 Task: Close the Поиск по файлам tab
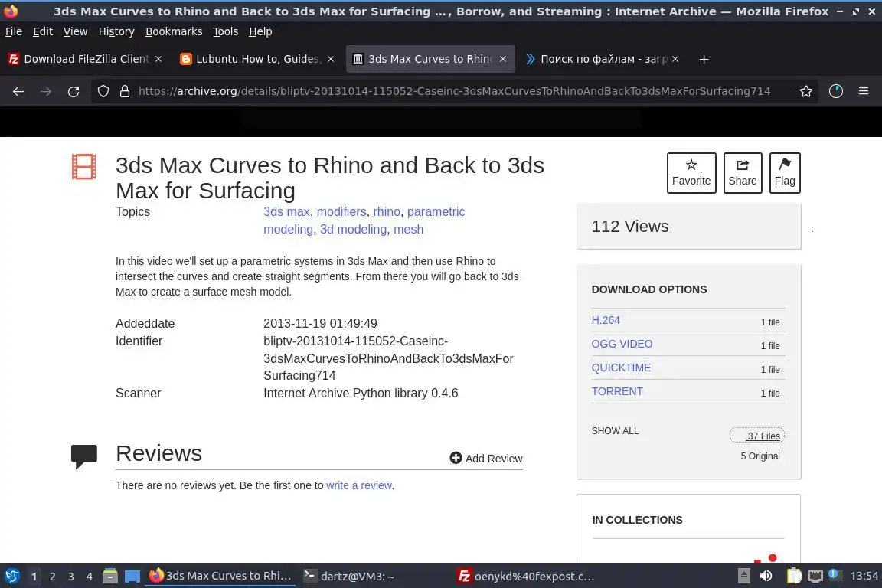point(675,59)
